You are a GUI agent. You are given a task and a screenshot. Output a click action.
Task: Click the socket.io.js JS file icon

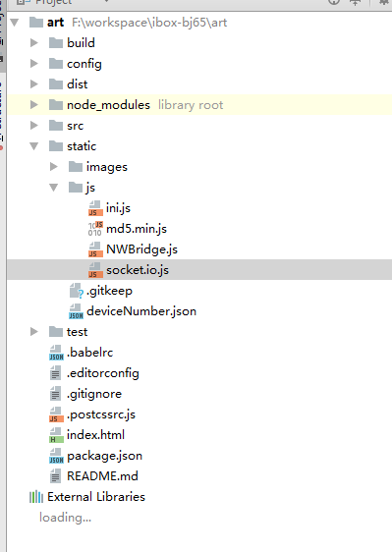[95, 270]
